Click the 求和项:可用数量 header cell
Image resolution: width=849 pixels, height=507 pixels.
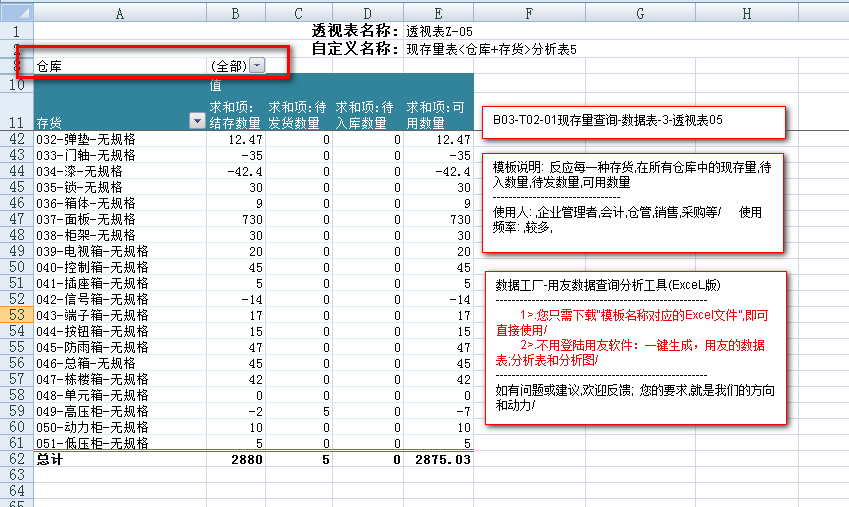point(440,115)
